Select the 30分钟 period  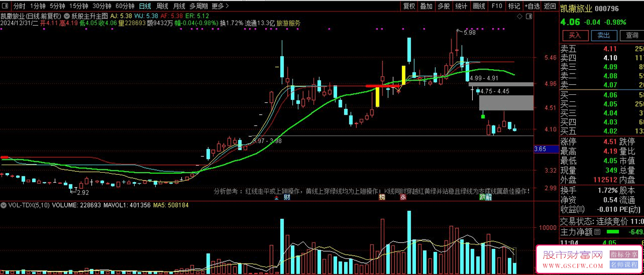102,6
